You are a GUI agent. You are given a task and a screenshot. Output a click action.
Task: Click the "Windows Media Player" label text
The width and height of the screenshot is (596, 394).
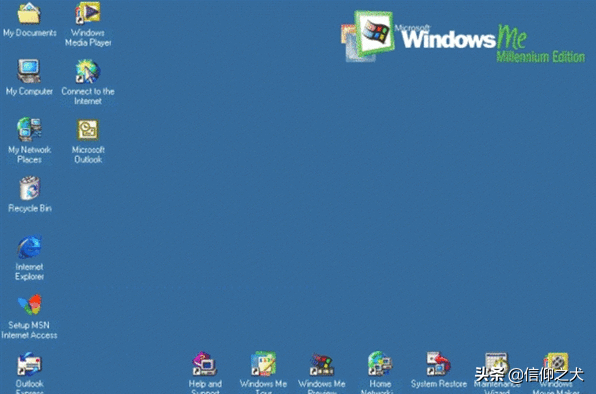tap(88, 38)
